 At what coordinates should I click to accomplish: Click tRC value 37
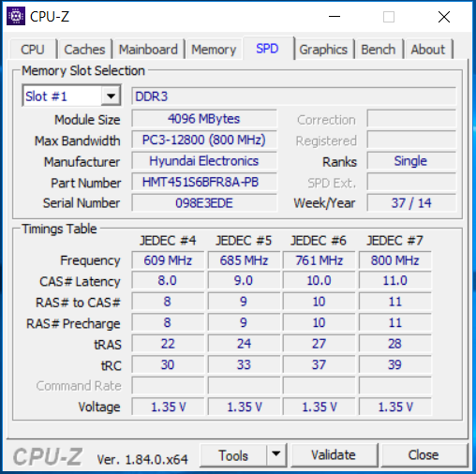pyautogui.click(x=319, y=364)
